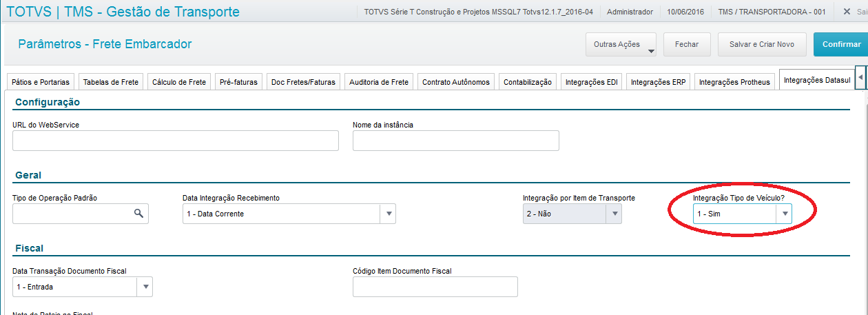
Task: Select the Integrações Datasul tab
Action: point(817,80)
